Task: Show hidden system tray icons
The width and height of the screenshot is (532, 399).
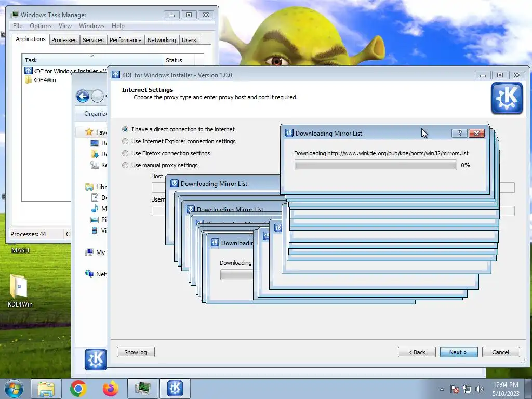Action: [x=442, y=389]
